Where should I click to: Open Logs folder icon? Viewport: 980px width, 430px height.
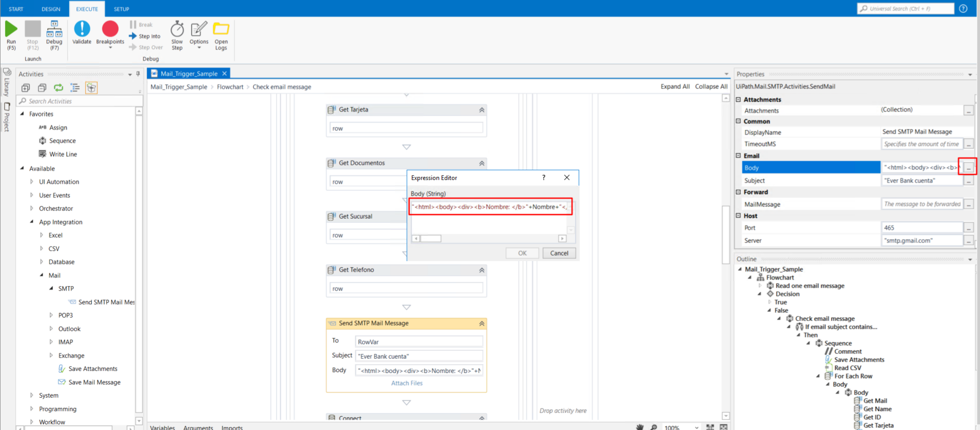[x=221, y=29]
